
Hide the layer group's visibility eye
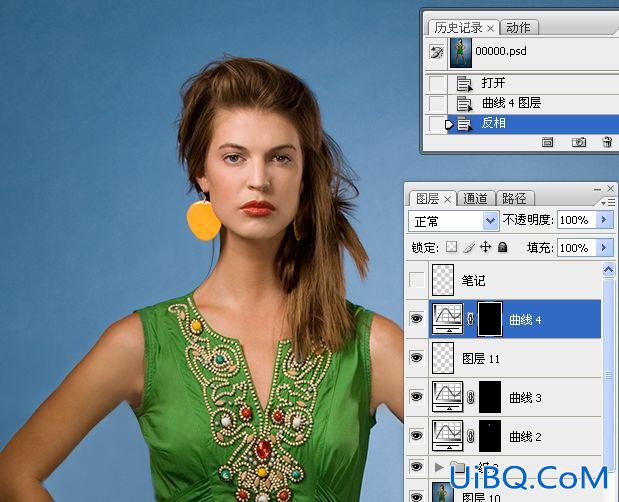tap(416, 466)
